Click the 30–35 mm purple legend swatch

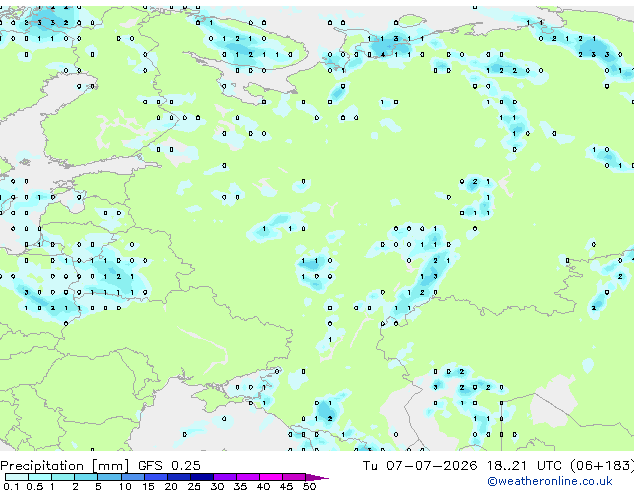(x=224, y=477)
